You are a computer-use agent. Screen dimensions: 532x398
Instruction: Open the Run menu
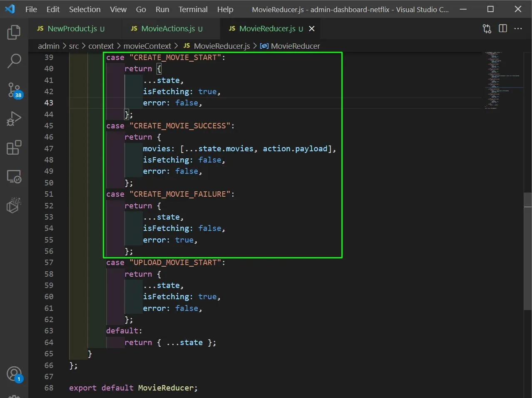(x=162, y=9)
